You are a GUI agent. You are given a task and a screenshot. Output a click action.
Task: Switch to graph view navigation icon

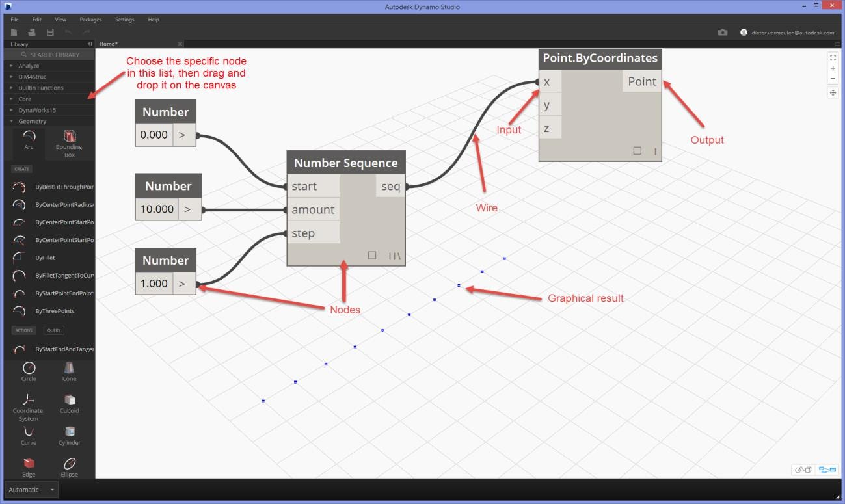pyautogui.click(x=827, y=470)
